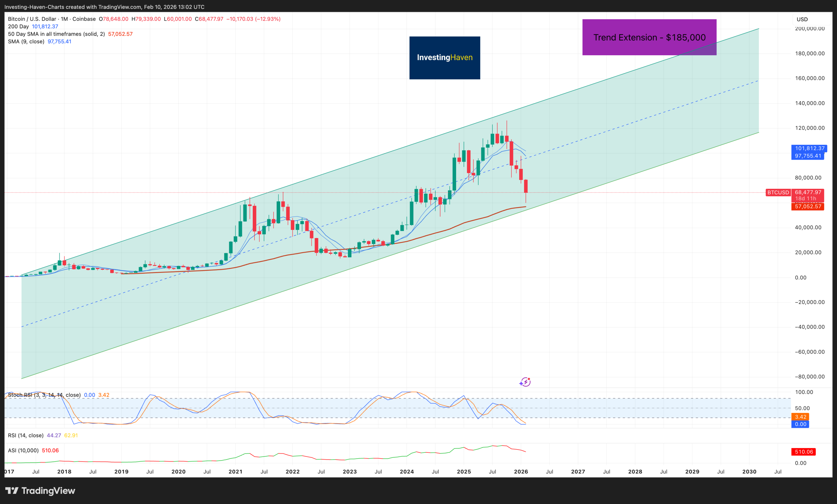Click the 510.06 ASI value tag
837x504 pixels.
click(804, 452)
